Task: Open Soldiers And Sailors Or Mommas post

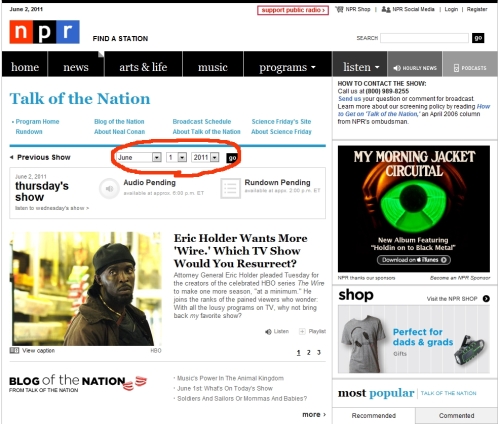Action: click(242, 399)
